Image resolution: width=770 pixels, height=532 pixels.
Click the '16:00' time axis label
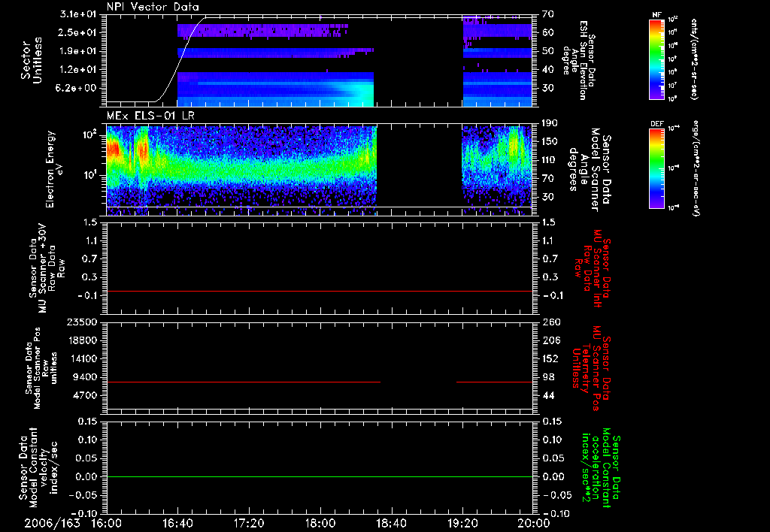click(x=107, y=523)
